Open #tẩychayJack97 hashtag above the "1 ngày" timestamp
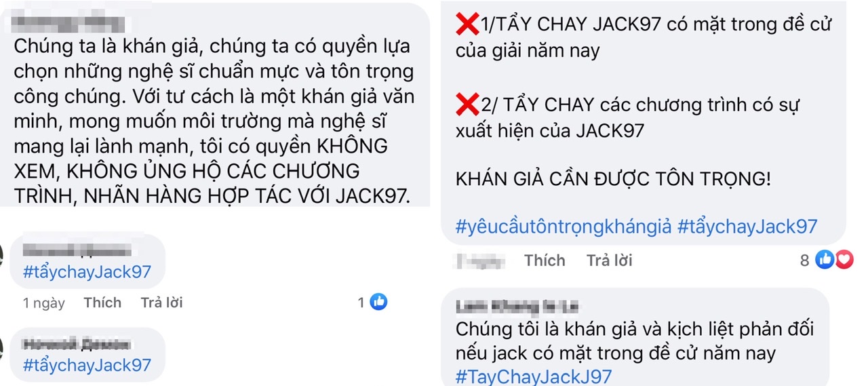This screenshot has height=386, width=868. point(87,272)
